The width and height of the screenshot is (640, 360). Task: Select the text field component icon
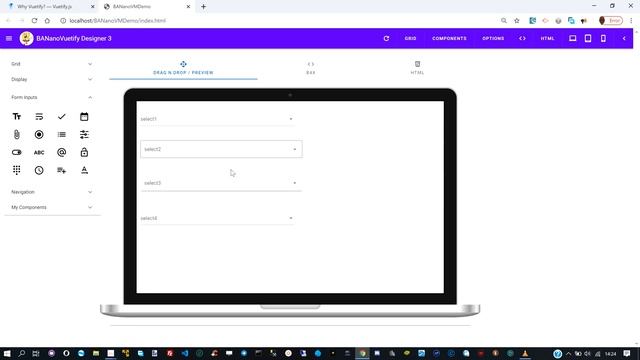tap(17, 117)
